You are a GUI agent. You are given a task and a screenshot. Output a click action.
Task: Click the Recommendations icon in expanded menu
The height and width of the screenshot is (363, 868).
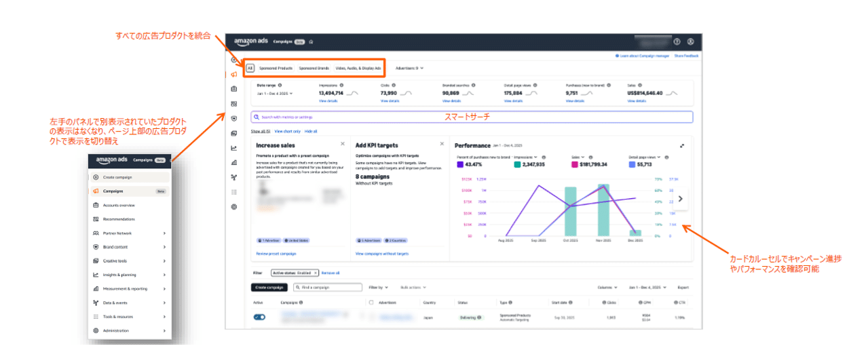coord(96,219)
